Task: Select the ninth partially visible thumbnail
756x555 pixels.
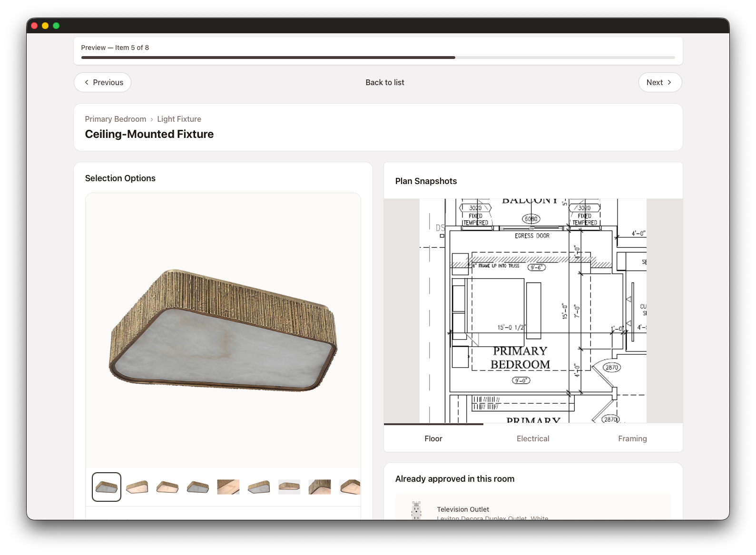Action: (x=350, y=487)
